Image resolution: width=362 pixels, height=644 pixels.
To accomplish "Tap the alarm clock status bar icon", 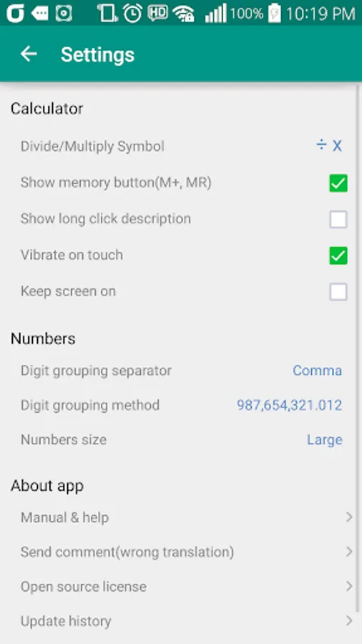I will [x=133, y=14].
